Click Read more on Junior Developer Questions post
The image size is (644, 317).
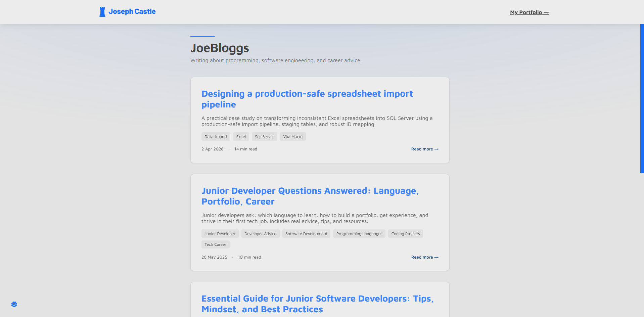(425, 257)
